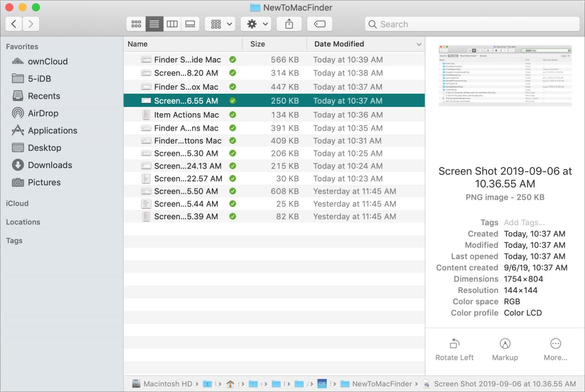
Task: Select file Item Actions Mac
Action: point(274,115)
